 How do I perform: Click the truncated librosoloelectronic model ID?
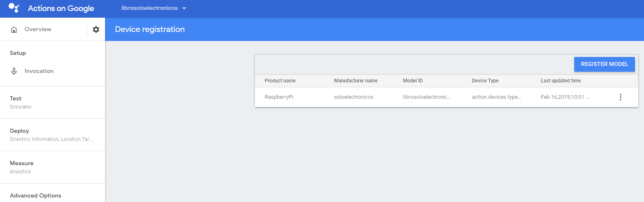click(426, 97)
